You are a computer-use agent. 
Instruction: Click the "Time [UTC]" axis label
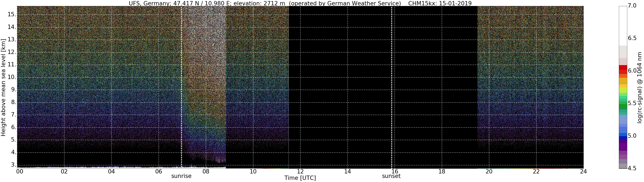[300, 178]
